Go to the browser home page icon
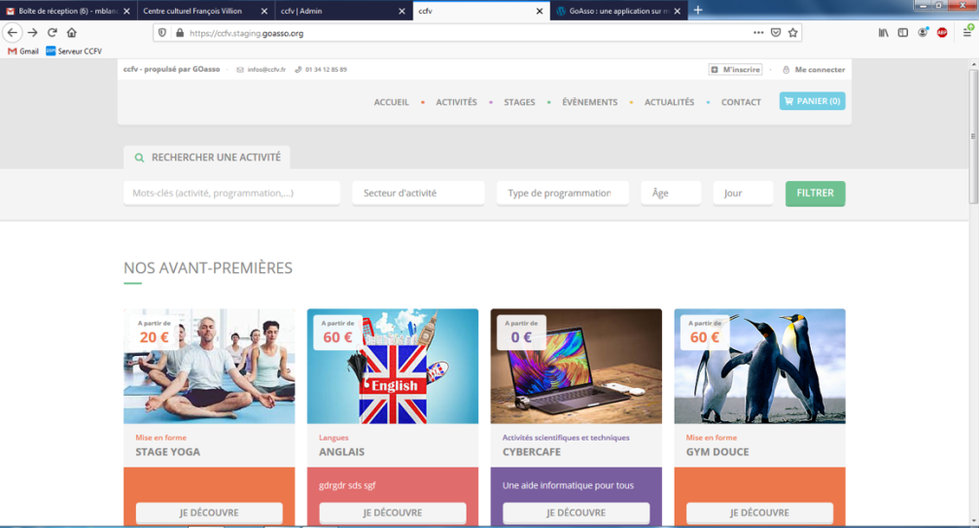Screen dimensions: 980x528 72,32
